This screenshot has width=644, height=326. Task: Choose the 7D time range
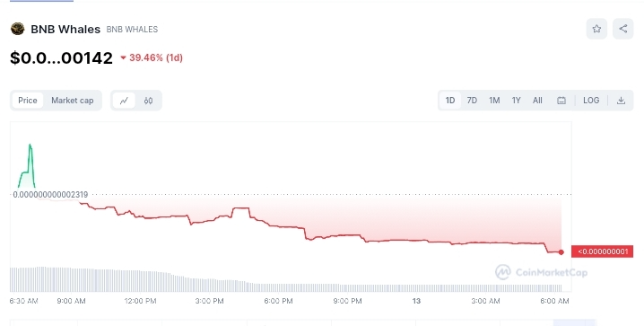(472, 101)
